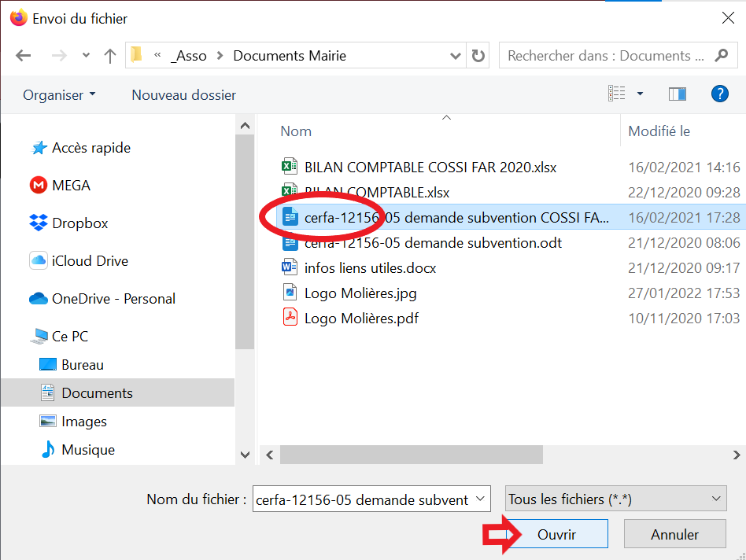Open the Musique folder in the sidebar
The width and height of the screenshot is (746, 560).
pyautogui.click(x=88, y=450)
